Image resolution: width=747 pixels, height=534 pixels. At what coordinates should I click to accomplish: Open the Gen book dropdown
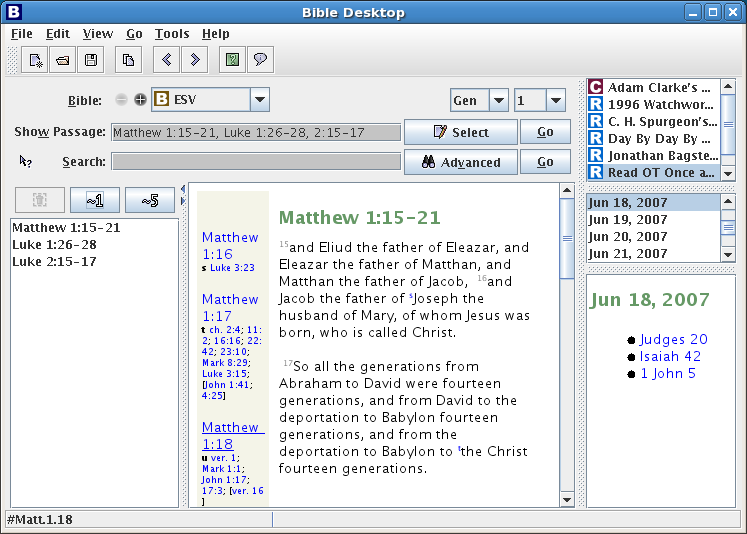(499, 100)
